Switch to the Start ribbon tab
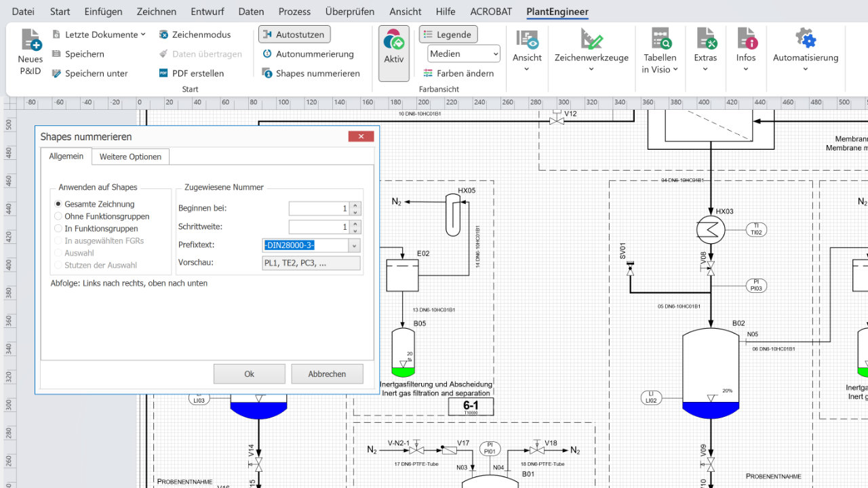This screenshot has height=488, width=868. coord(60,12)
